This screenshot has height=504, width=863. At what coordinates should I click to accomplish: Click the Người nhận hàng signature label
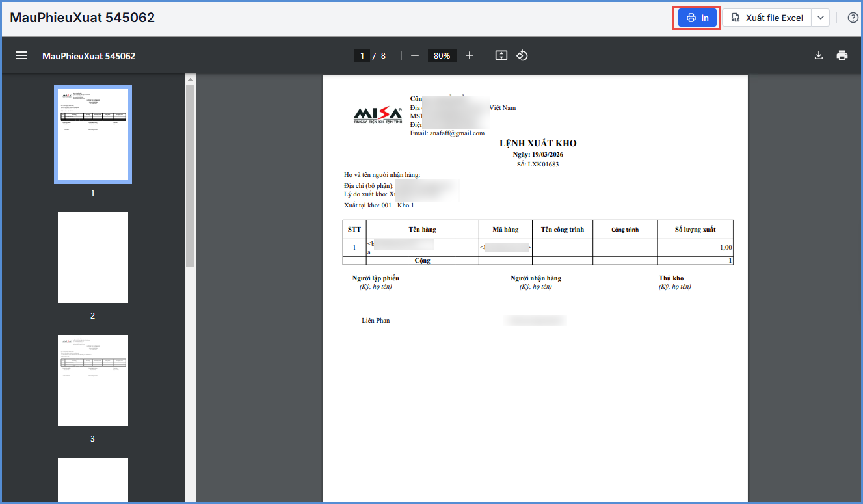pyautogui.click(x=536, y=278)
